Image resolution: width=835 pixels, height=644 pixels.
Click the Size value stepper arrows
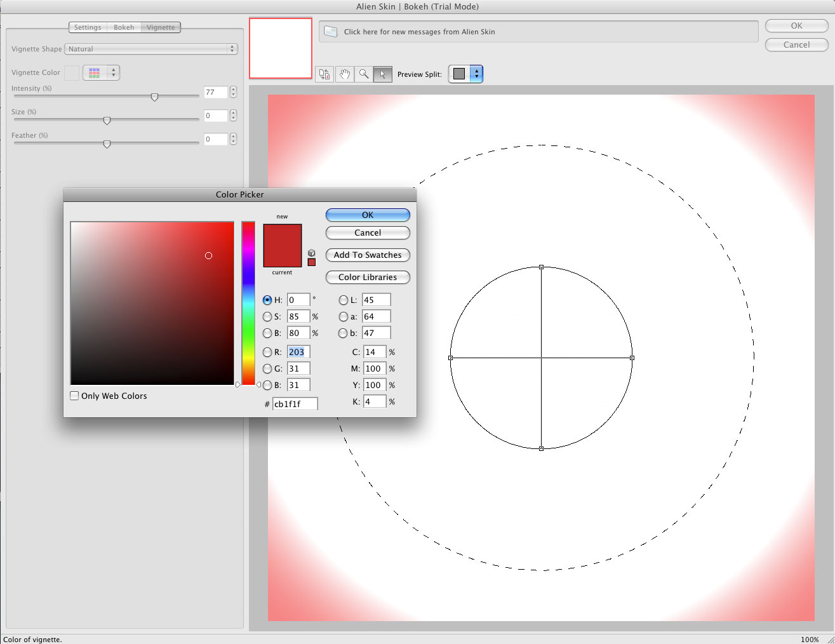pos(233,116)
